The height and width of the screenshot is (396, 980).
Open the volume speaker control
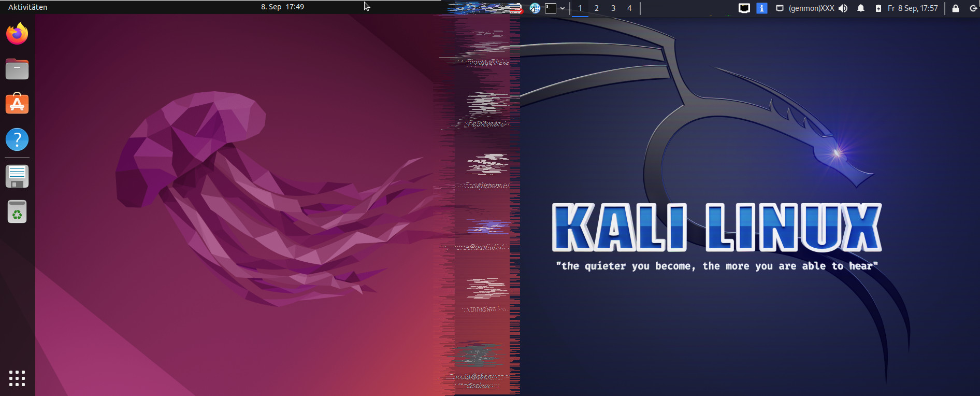click(843, 8)
